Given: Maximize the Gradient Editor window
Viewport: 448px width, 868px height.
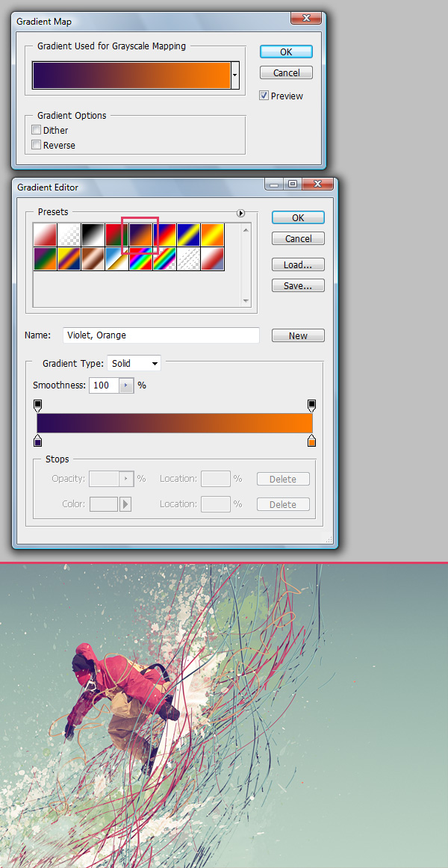Looking at the screenshot, I should 293,184.
